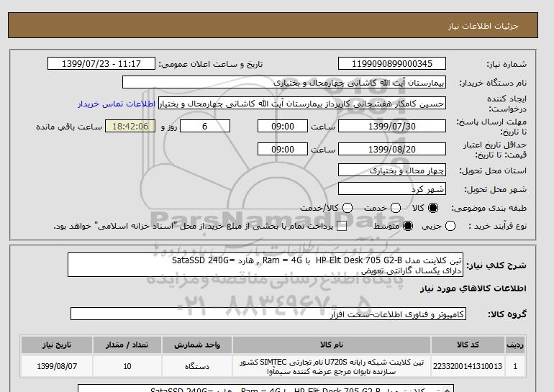
Task: Select the جزیی purchase type radio
Action: point(450,226)
